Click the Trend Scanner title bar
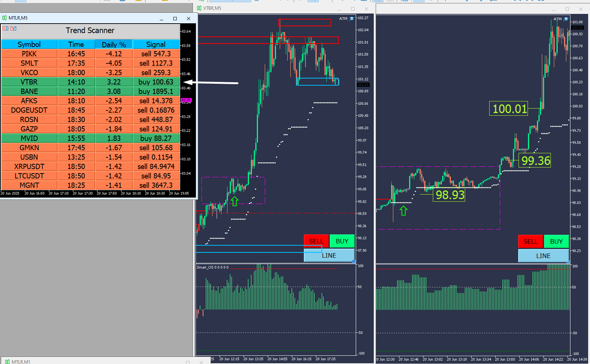 coord(90,31)
